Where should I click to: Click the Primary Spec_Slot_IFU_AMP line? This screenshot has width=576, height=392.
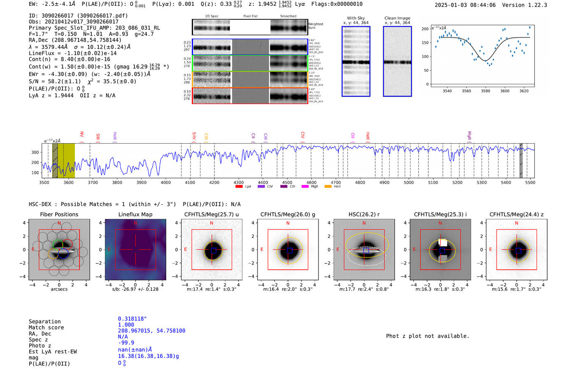point(94,28)
